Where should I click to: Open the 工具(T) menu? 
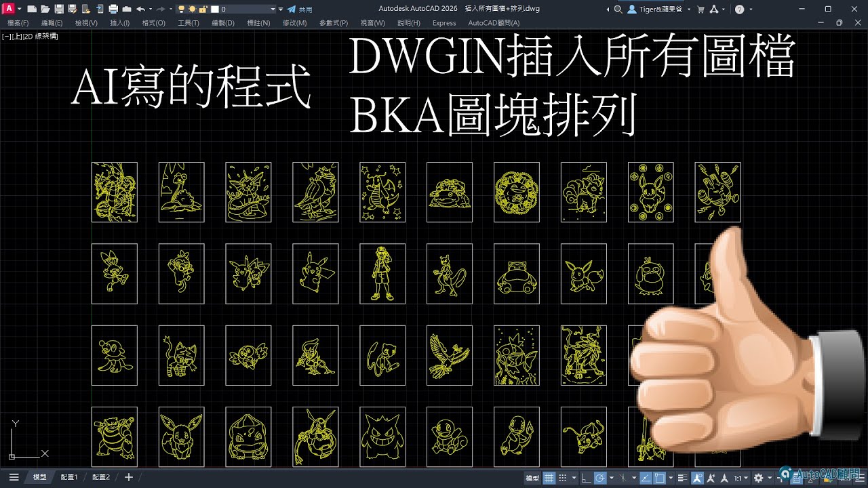pyautogui.click(x=189, y=23)
